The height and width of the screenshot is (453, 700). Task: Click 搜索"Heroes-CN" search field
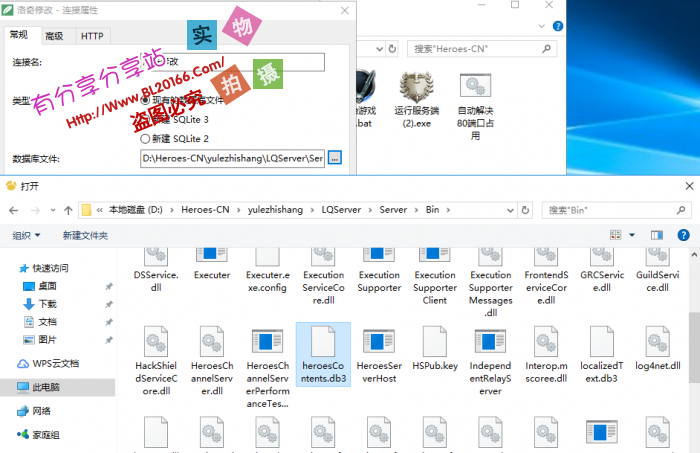coord(482,49)
